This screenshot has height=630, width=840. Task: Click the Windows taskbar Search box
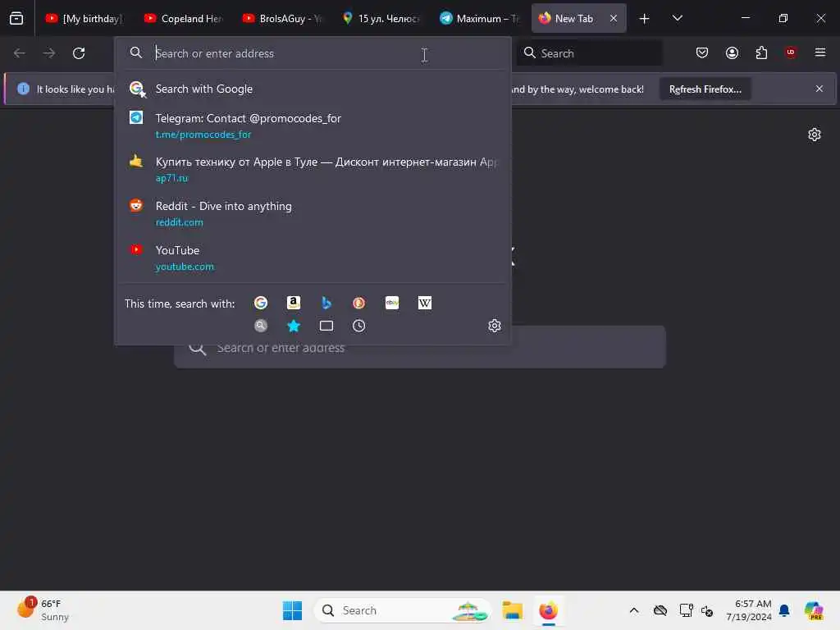402,610
